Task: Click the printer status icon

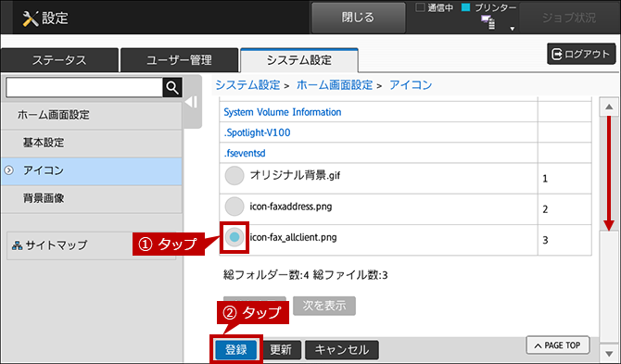Action: tap(488, 22)
